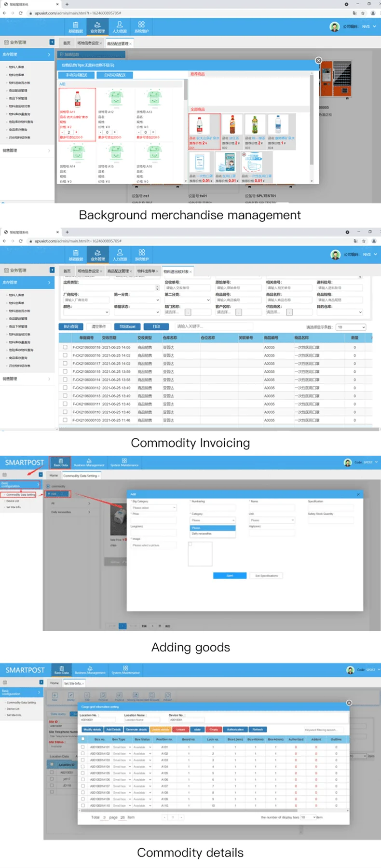The width and height of the screenshot is (381, 868).
Task: Select the green tea bottle product numbered 003
Action: [x=255, y=125]
